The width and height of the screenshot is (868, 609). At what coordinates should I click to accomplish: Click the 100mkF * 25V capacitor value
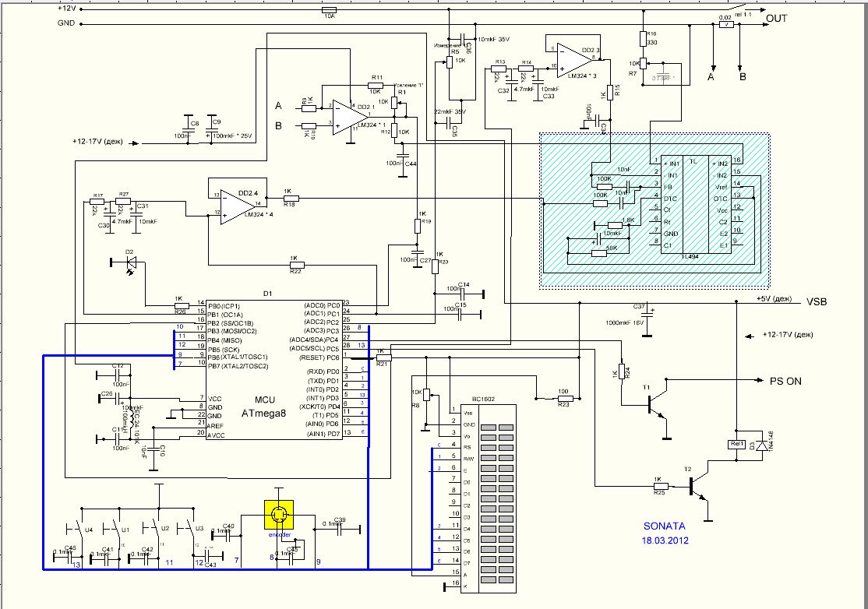[x=232, y=136]
